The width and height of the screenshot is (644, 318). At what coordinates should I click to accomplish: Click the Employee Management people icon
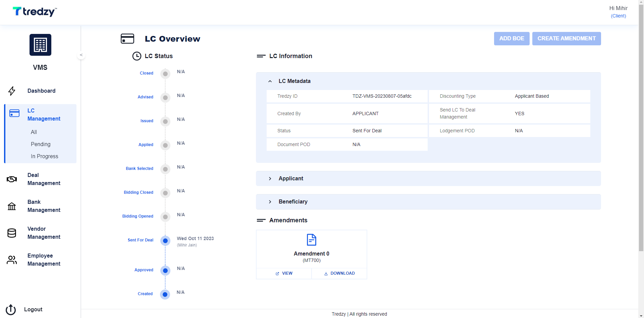pyautogui.click(x=12, y=260)
